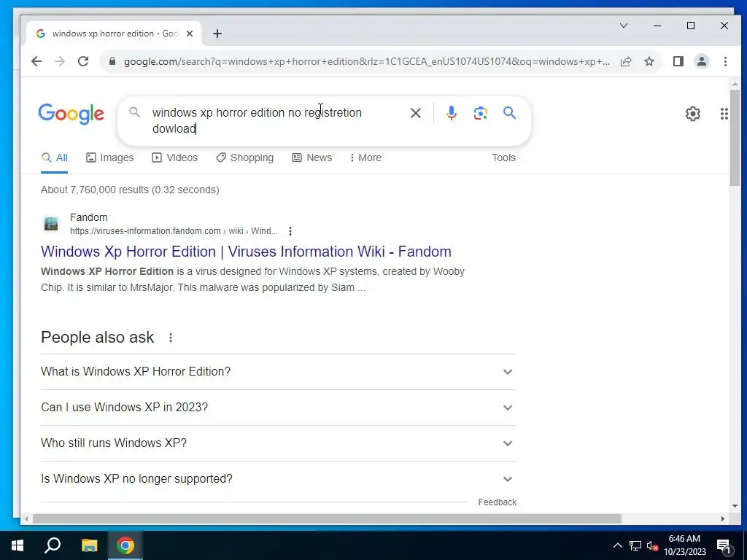
Task: Bookmark this page with the star icon
Action: coord(649,61)
